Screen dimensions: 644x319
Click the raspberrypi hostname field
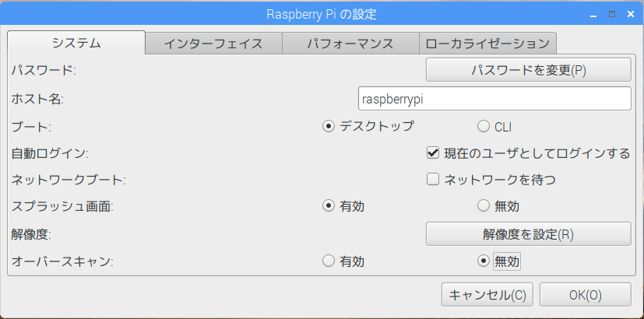494,99
